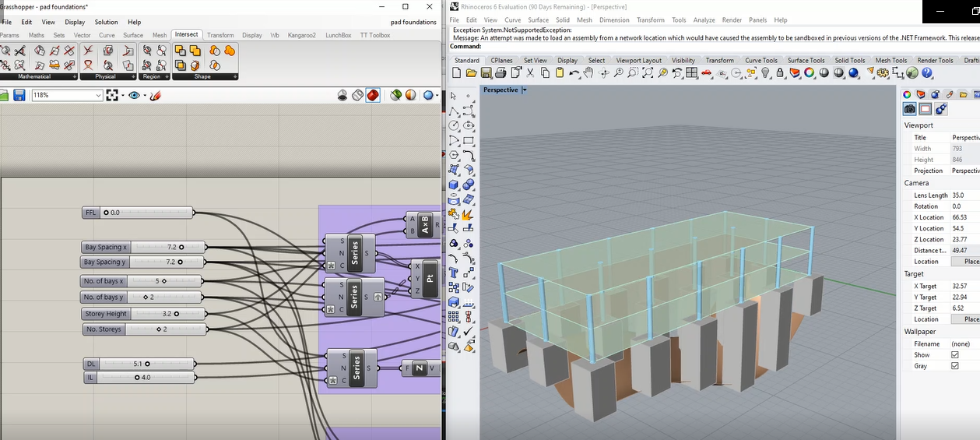Click the Rhino Options gear icon

883,73
